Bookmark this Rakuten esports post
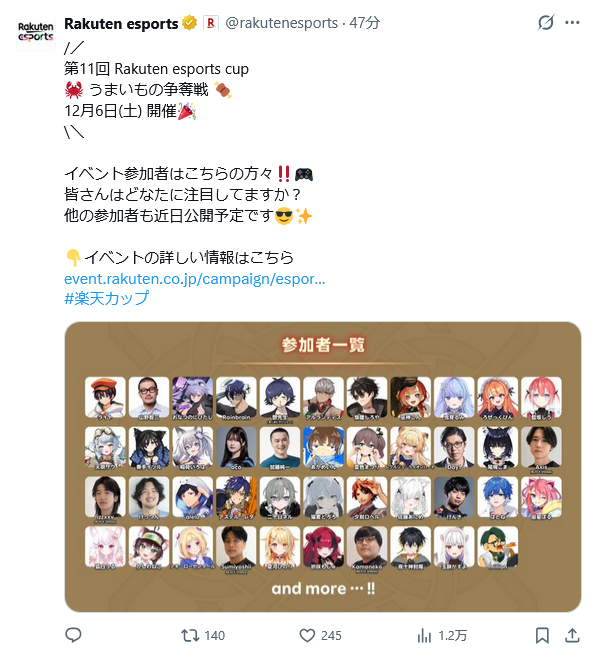This screenshot has width=598, height=657. coord(542,635)
